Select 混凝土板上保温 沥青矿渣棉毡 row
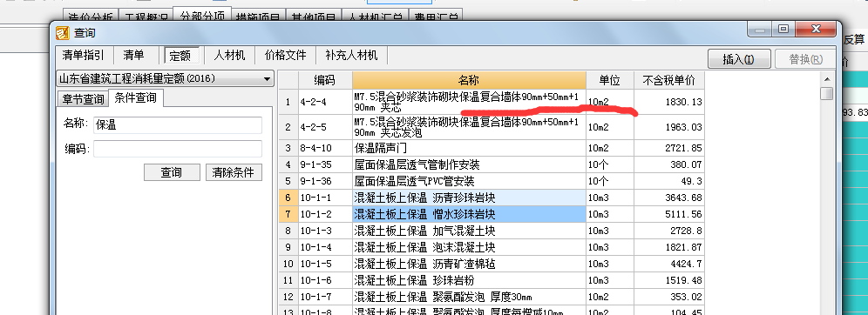The image size is (868, 315). point(469,265)
